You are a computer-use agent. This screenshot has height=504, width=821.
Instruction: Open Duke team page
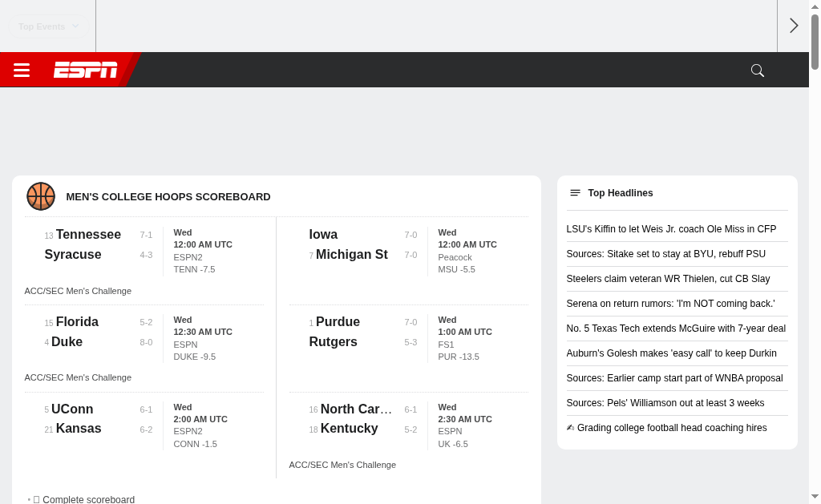[x=67, y=342]
